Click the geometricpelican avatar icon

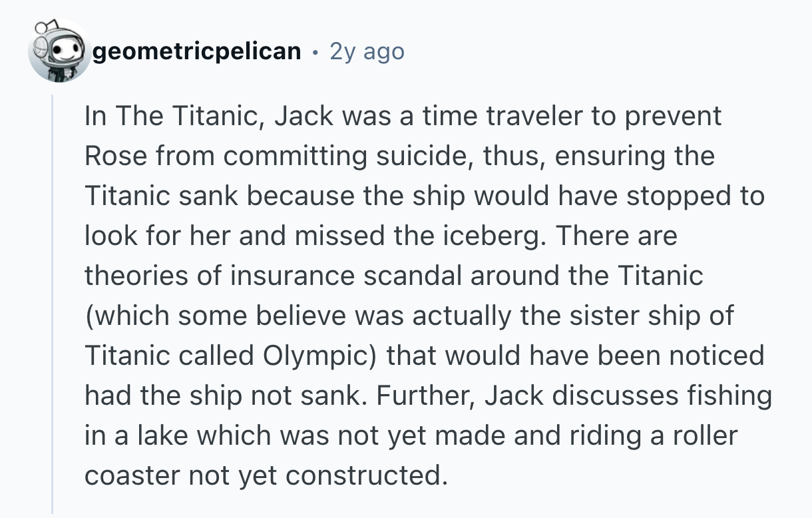[x=59, y=51]
